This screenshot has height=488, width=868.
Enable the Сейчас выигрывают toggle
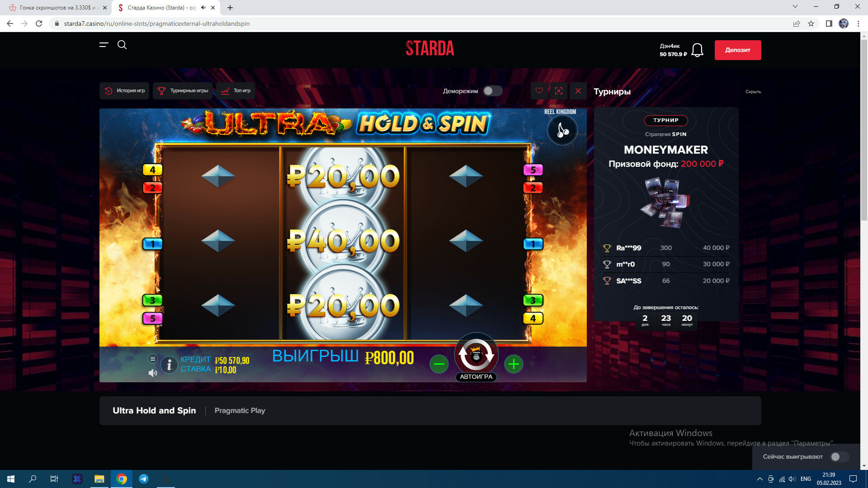coord(840,457)
